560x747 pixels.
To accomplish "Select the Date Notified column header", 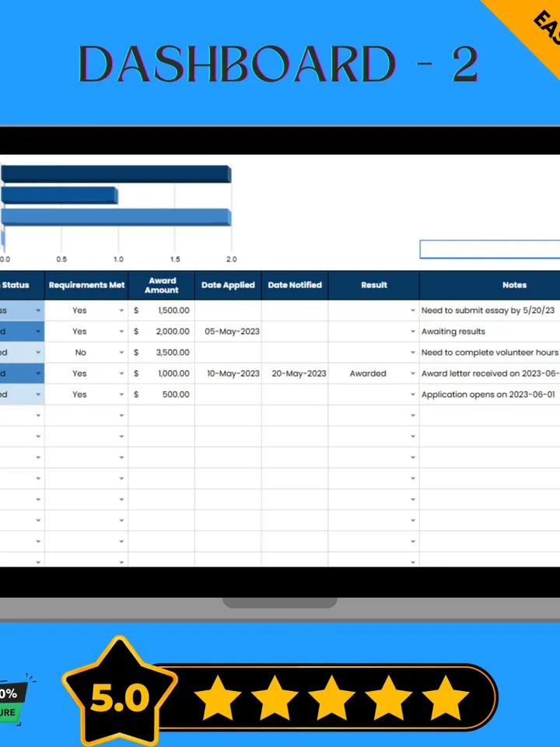I will click(x=295, y=286).
